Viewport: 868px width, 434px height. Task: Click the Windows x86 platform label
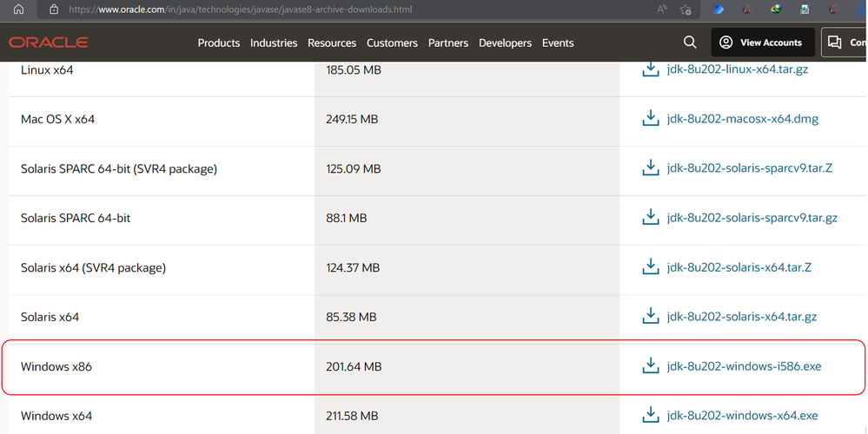click(x=56, y=366)
